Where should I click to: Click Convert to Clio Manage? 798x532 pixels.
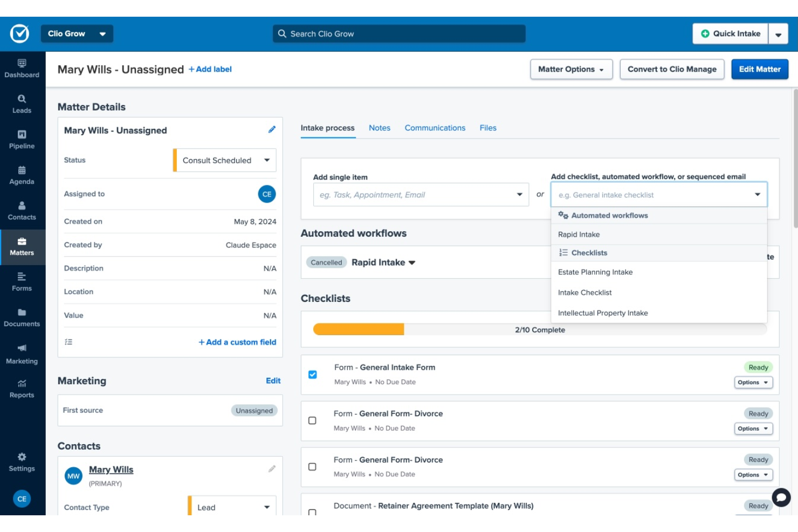[x=672, y=69]
